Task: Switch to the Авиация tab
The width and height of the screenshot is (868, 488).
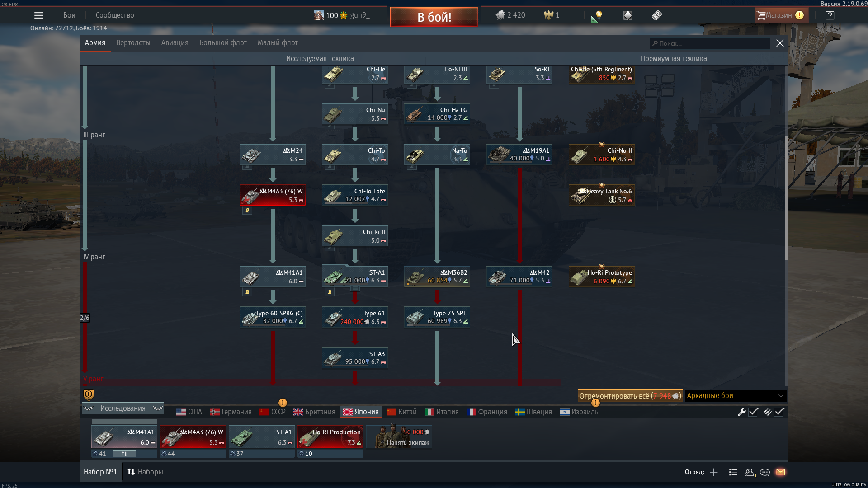Action: [175, 43]
